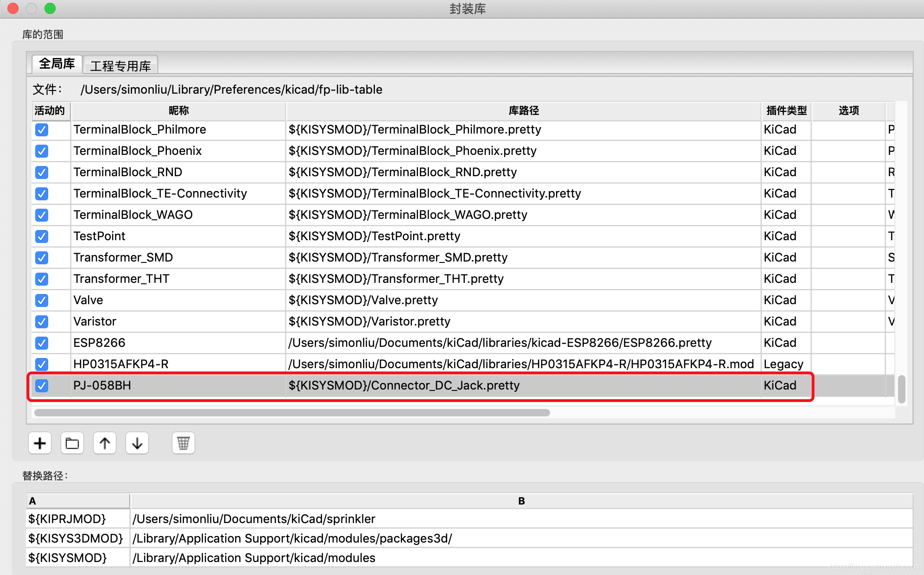Uncheck the HP0315AFKP4-R active checkbox

pos(42,364)
